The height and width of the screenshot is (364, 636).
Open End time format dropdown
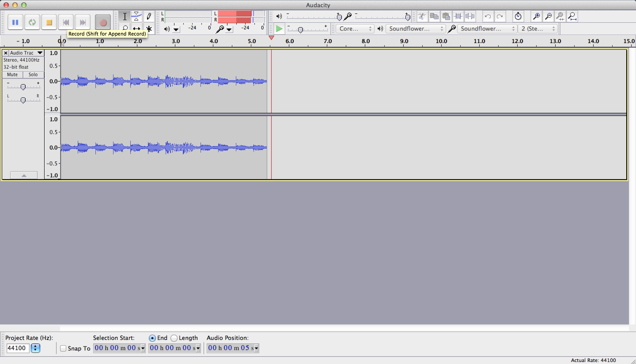point(198,348)
